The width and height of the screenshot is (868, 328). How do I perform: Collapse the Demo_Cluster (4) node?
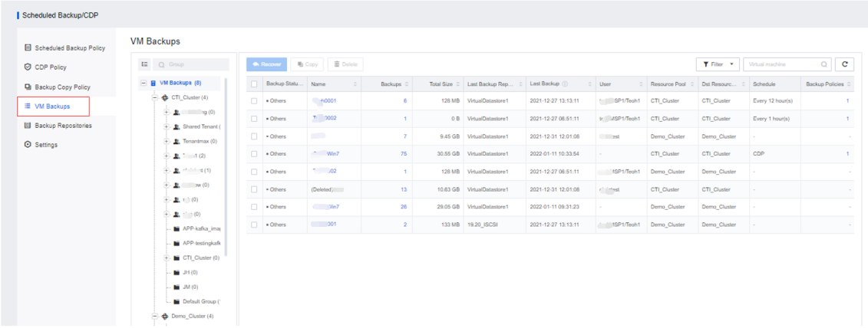click(x=155, y=317)
